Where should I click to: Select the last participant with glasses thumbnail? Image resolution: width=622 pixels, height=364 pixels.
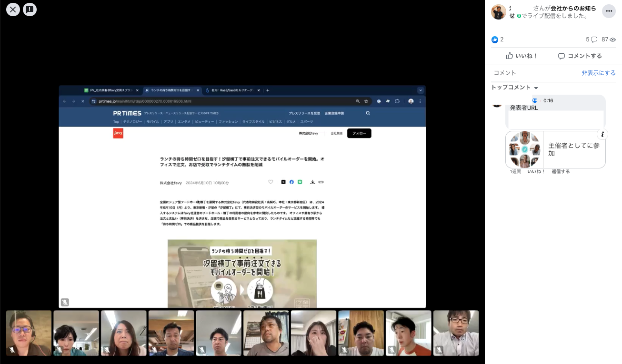pos(456,333)
